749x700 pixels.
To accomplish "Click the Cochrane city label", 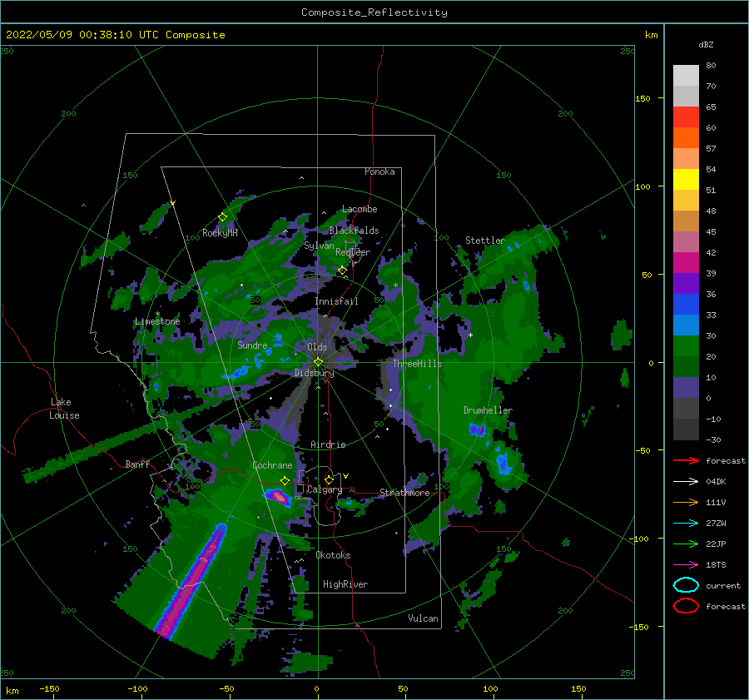I will 272,465.
